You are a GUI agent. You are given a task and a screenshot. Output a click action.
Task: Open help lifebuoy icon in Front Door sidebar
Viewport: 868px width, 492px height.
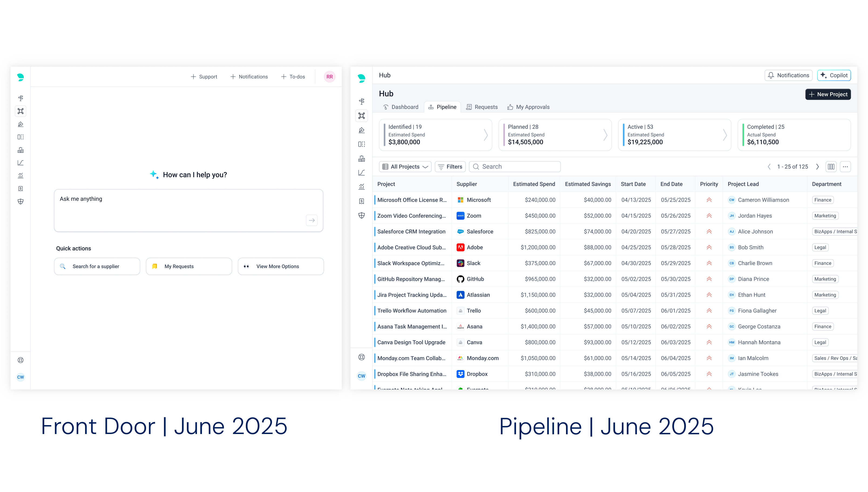point(21,360)
